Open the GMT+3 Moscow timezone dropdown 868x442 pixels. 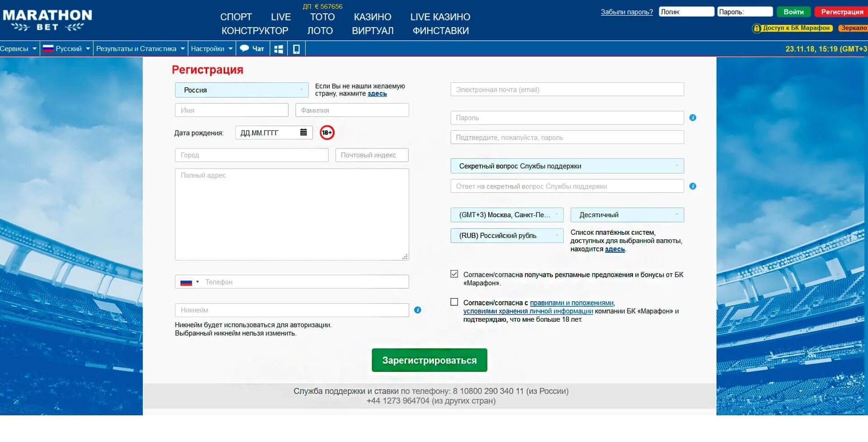click(x=507, y=215)
